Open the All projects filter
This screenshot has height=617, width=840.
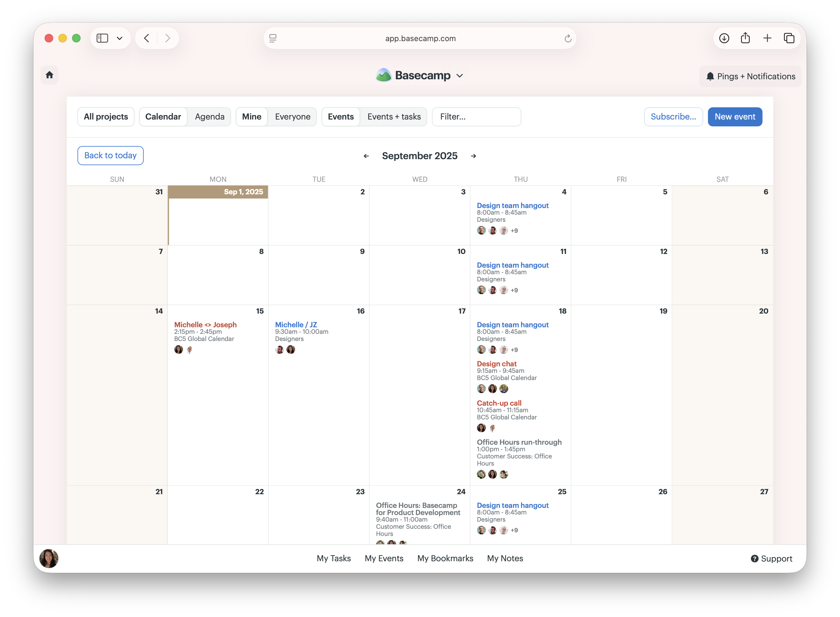[106, 117]
